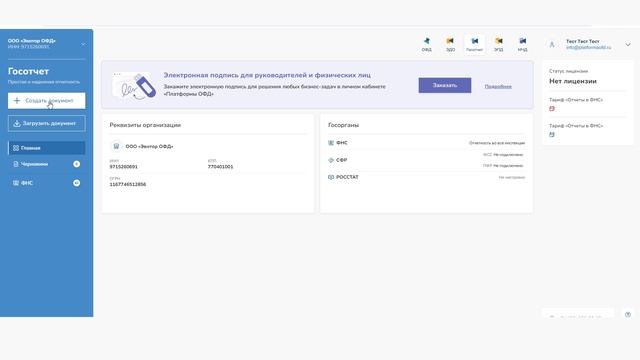
Task: Click the Создать документ button
Action: tap(47, 100)
